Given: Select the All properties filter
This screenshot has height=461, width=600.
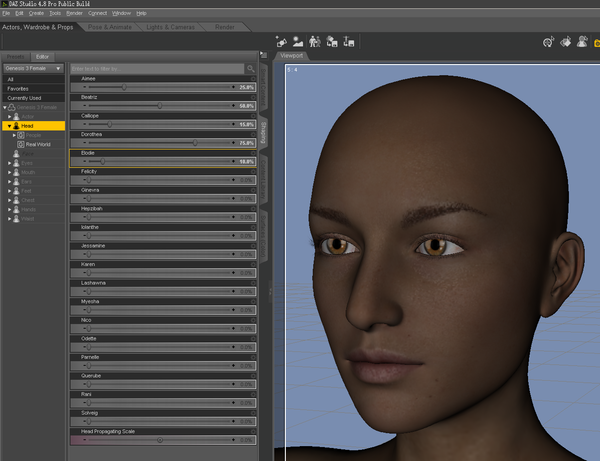Looking at the screenshot, I should click(x=11, y=78).
